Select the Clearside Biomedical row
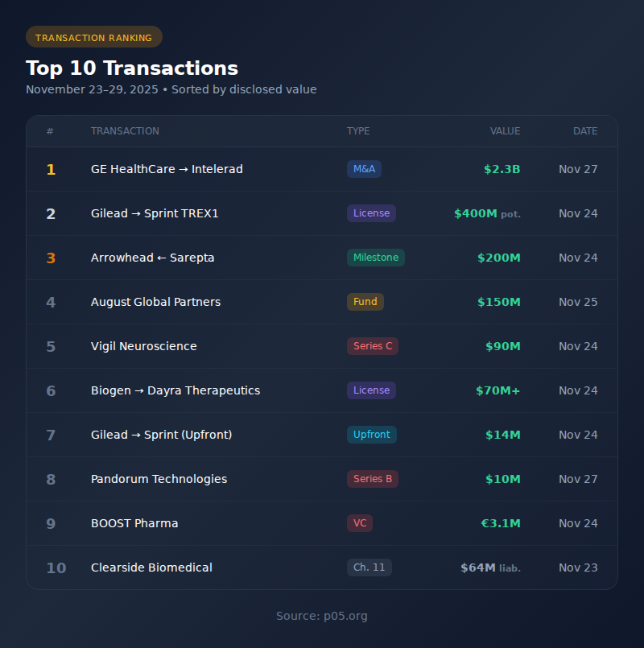Viewport: 644px width, 648px height. tap(151, 568)
